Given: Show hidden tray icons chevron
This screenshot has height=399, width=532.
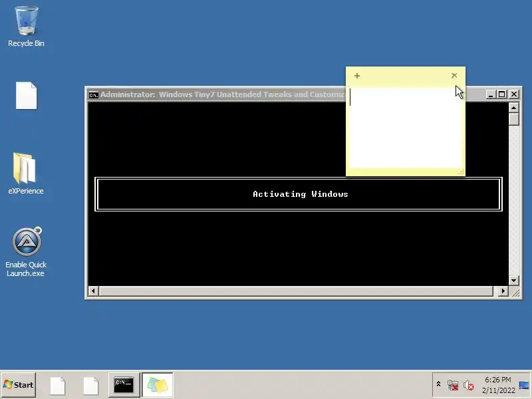Looking at the screenshot, I should tap(438, 384).
